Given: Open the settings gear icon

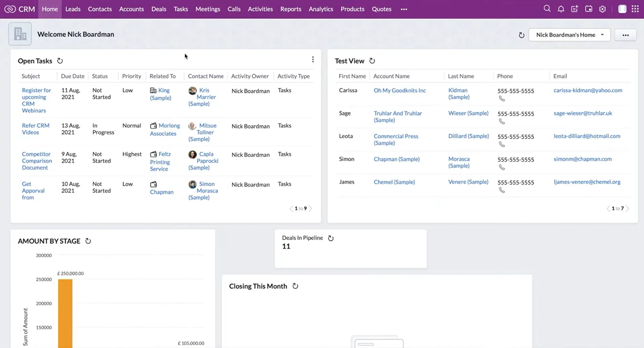Looking at the screenshot, I should click(602, 9).
